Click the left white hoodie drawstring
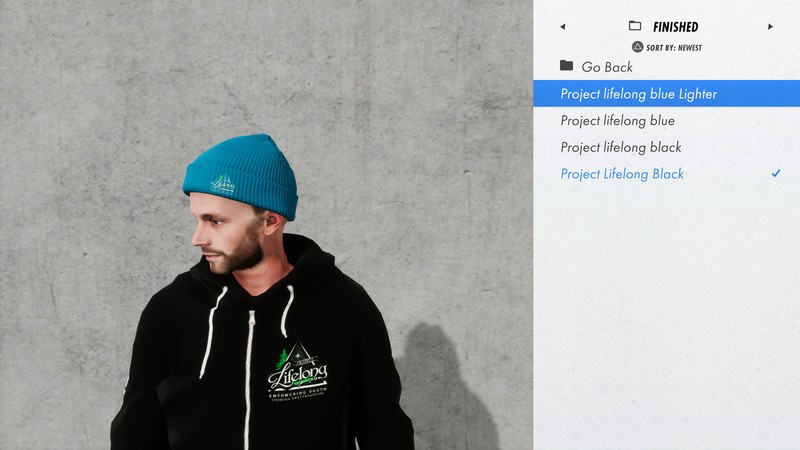The height and width of the screenshot is (450, 800). coord(212,332)
